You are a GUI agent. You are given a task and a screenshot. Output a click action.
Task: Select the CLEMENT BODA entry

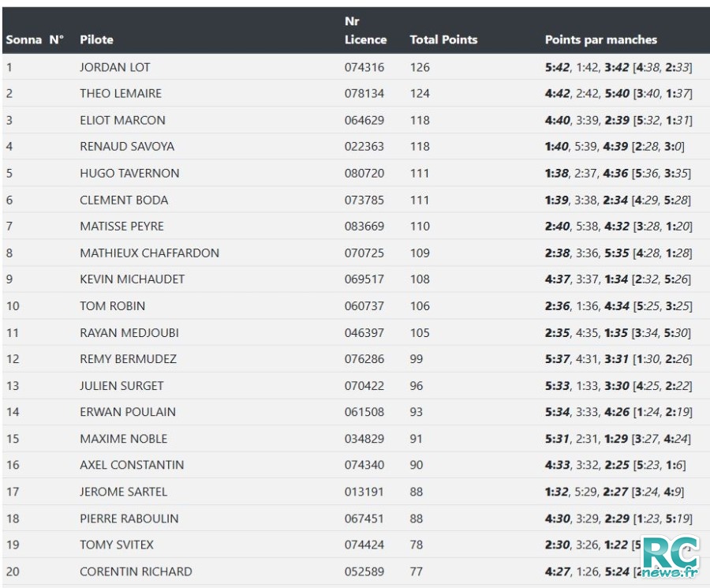[124, 200]
